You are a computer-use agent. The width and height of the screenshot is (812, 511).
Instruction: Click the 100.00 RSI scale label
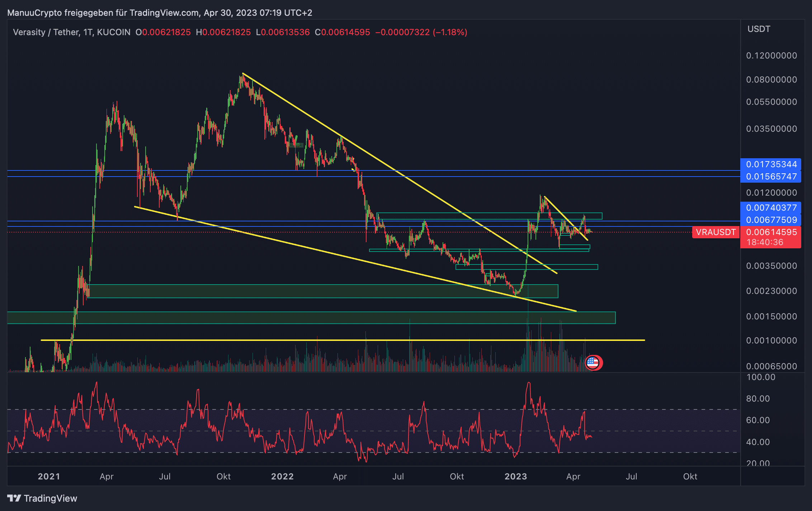coord(760,377)
